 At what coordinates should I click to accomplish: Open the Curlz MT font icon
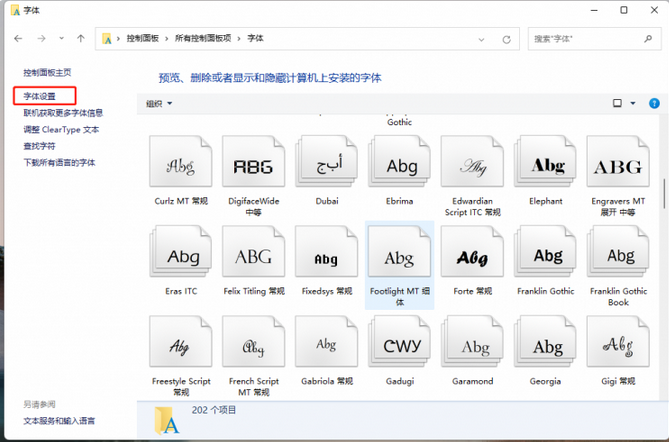click(x=181, y=161)
